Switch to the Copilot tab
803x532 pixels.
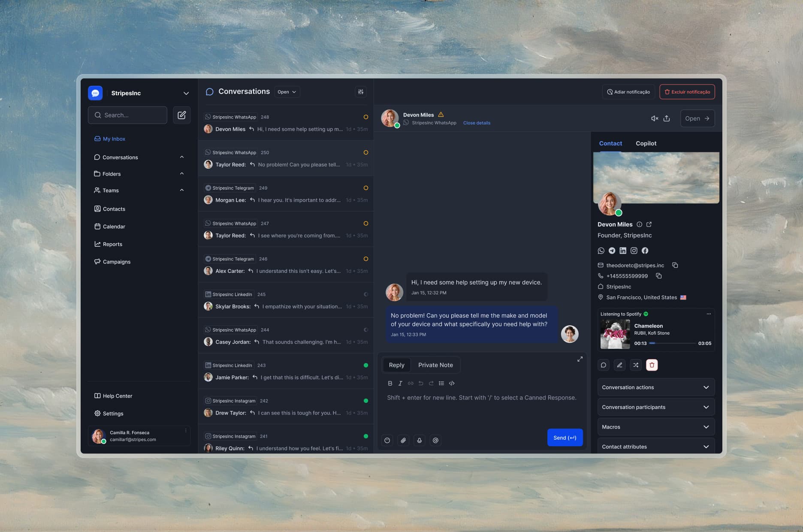[646, 143]
